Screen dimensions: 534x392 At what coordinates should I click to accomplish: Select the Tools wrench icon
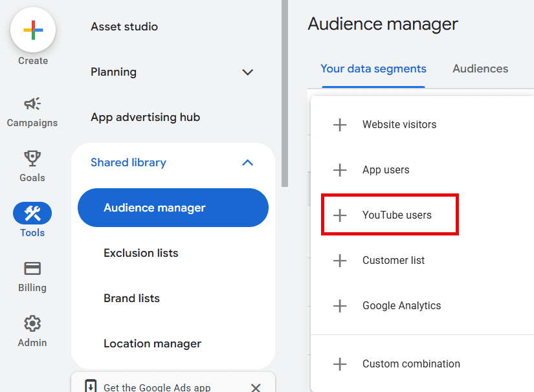[32, 213]
